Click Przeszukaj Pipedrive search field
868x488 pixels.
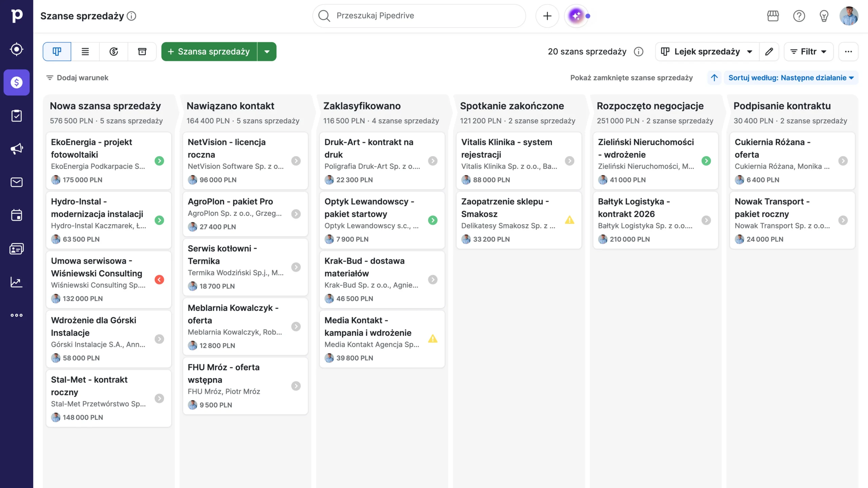click(419, 16)
